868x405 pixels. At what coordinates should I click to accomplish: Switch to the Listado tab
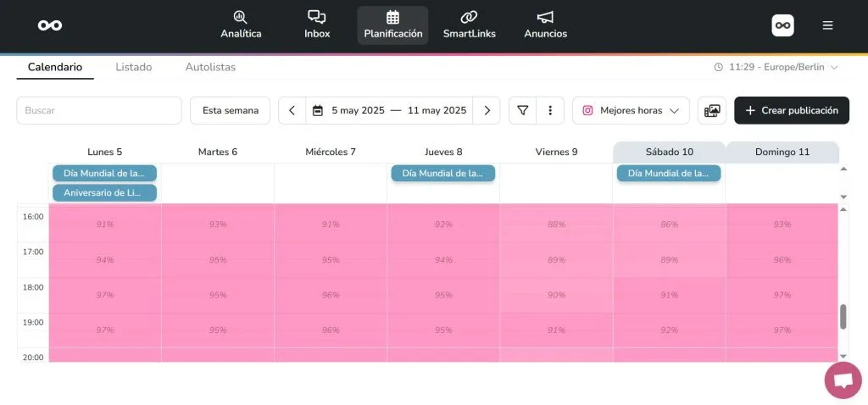point(134,67)
